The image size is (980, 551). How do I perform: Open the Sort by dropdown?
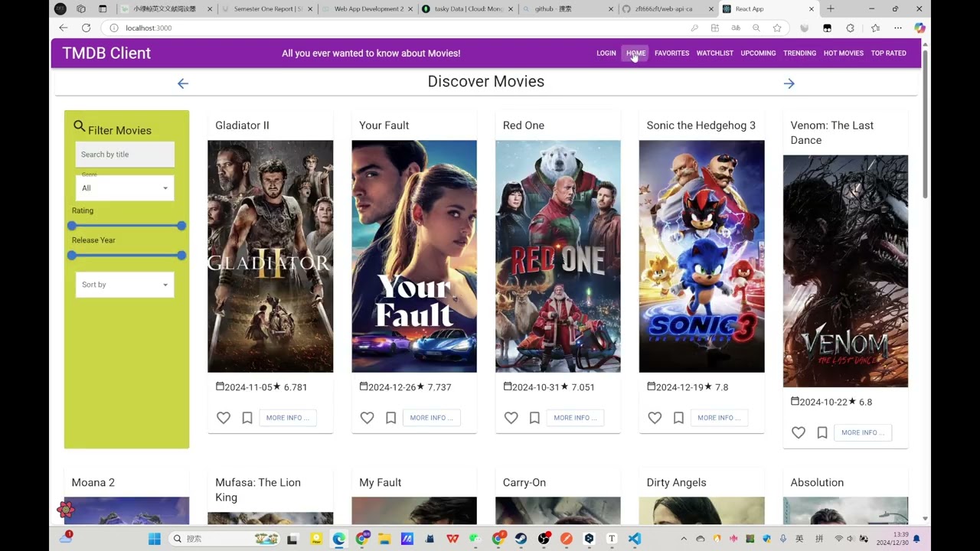click(125, 285)
